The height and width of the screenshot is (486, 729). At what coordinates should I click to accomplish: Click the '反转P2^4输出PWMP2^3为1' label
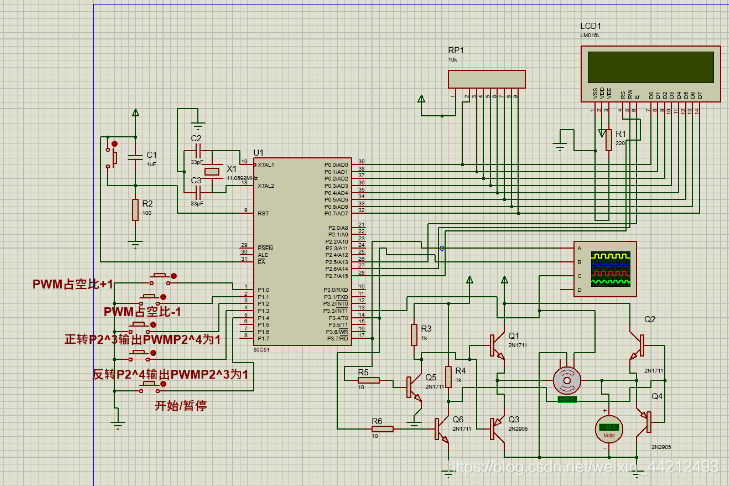point(170,374)
